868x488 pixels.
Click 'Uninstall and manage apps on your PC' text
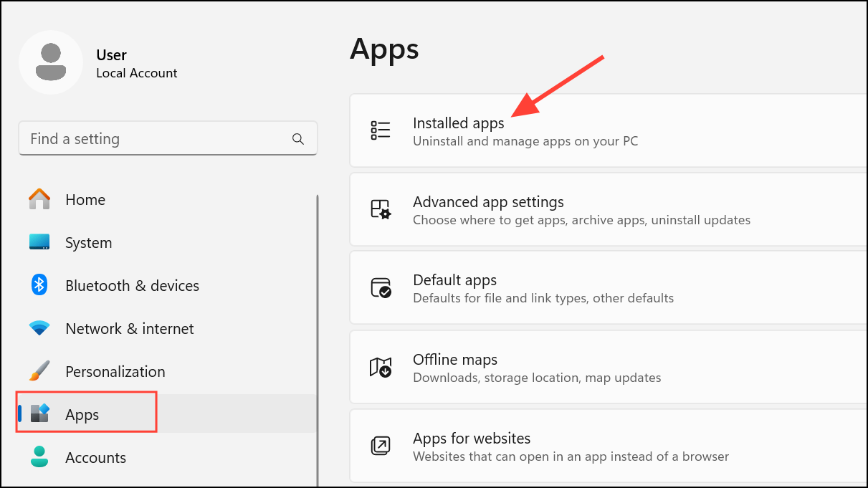click(x=525, y=141)
